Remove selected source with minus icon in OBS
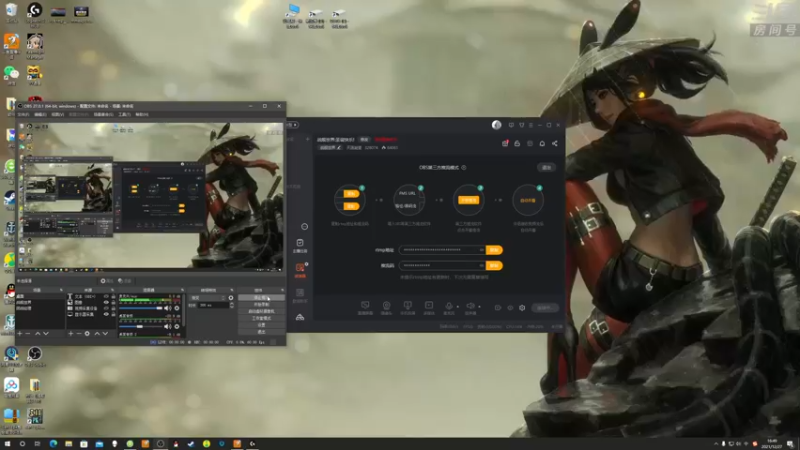This screenshot has height=450, width=800. point(79,334)
